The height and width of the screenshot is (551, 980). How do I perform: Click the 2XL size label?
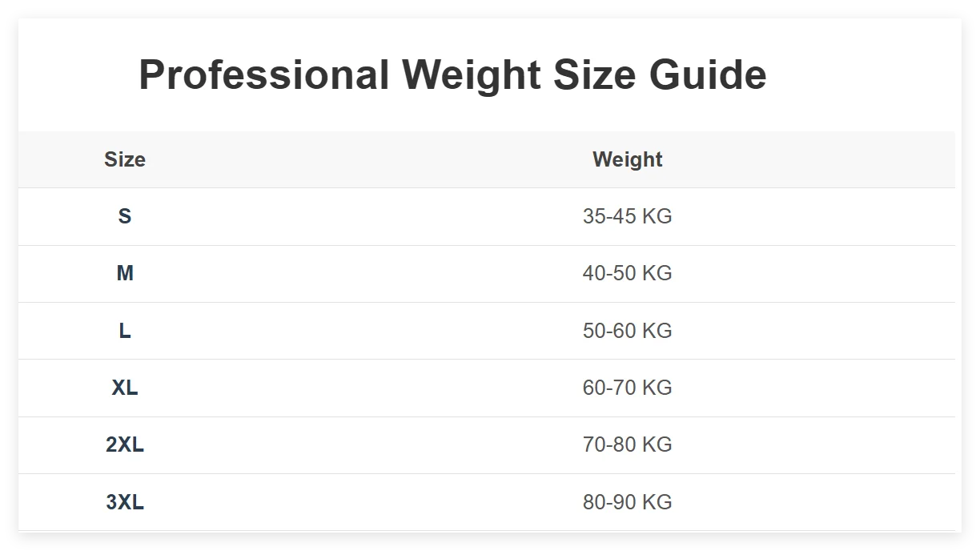[x=125, y=444]
